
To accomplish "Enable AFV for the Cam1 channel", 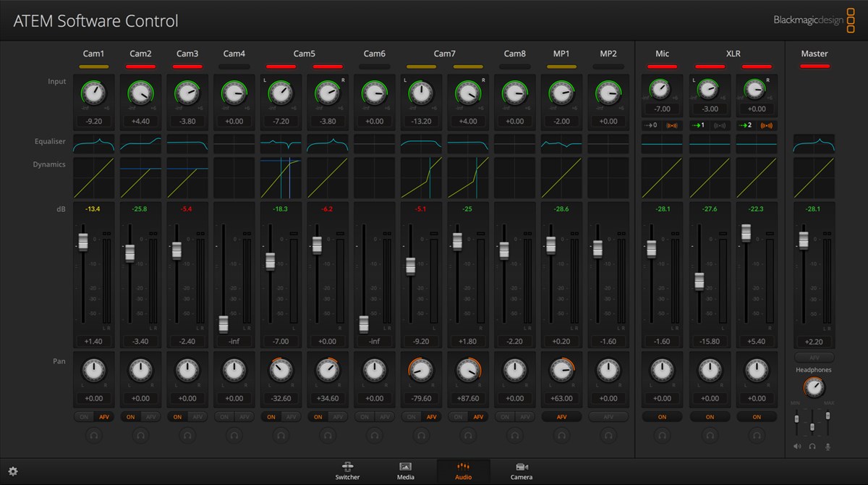I will point(104,417).
